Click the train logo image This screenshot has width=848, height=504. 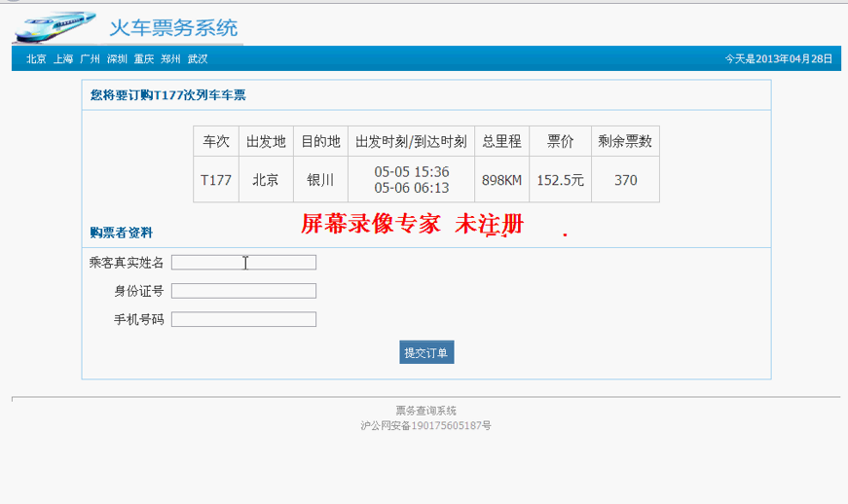pos(55,27)
